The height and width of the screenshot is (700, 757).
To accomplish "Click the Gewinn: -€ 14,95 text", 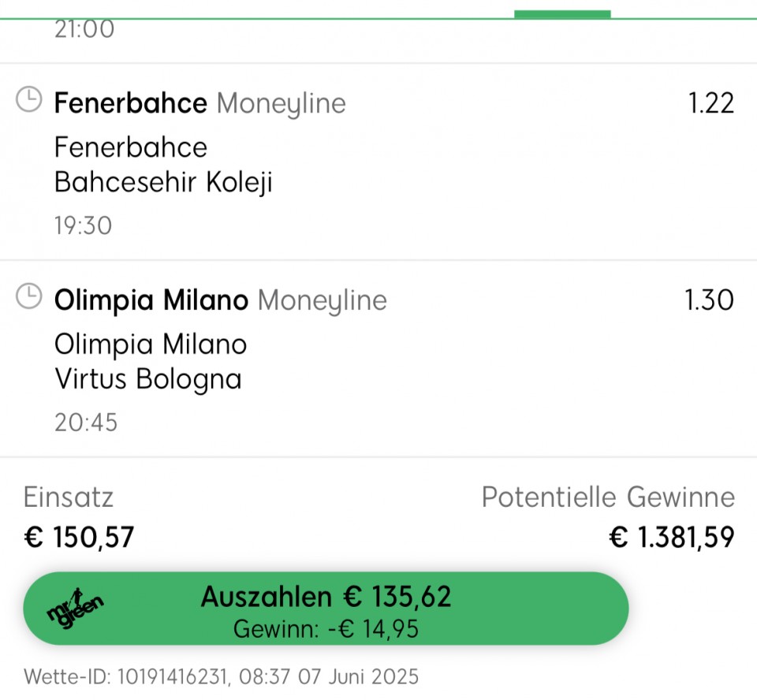I will (326, 629).
